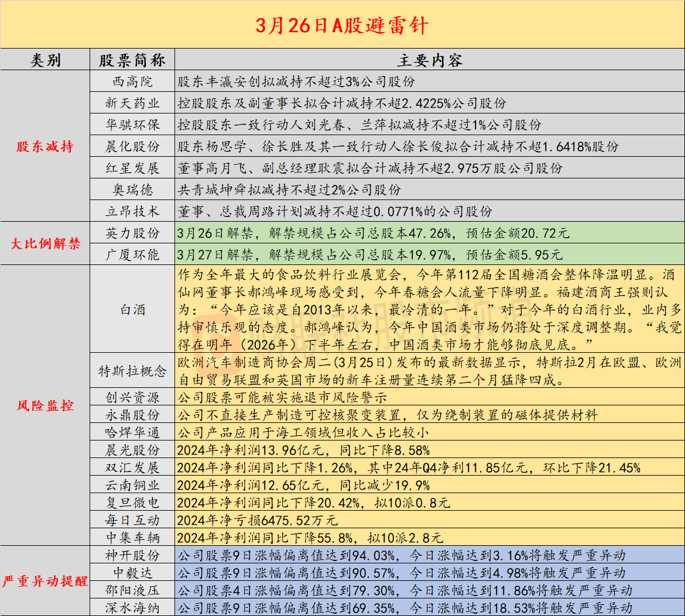Click content mentioning '可控核聚变装置'
The image size is (685, 616).
[387, 414]
